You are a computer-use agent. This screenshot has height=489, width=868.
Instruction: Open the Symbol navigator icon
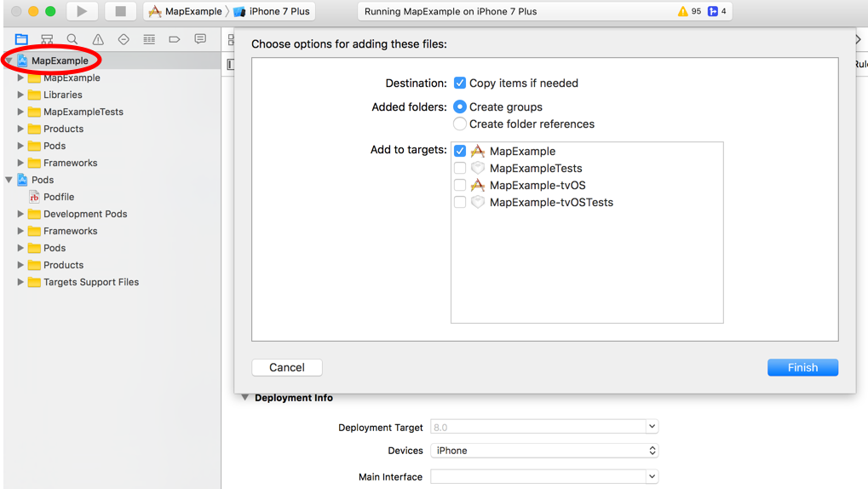click(47, 39)
